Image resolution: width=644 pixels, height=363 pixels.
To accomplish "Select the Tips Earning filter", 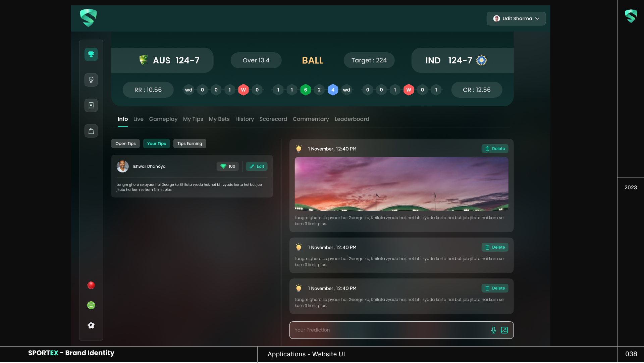I will pos(190,144).
